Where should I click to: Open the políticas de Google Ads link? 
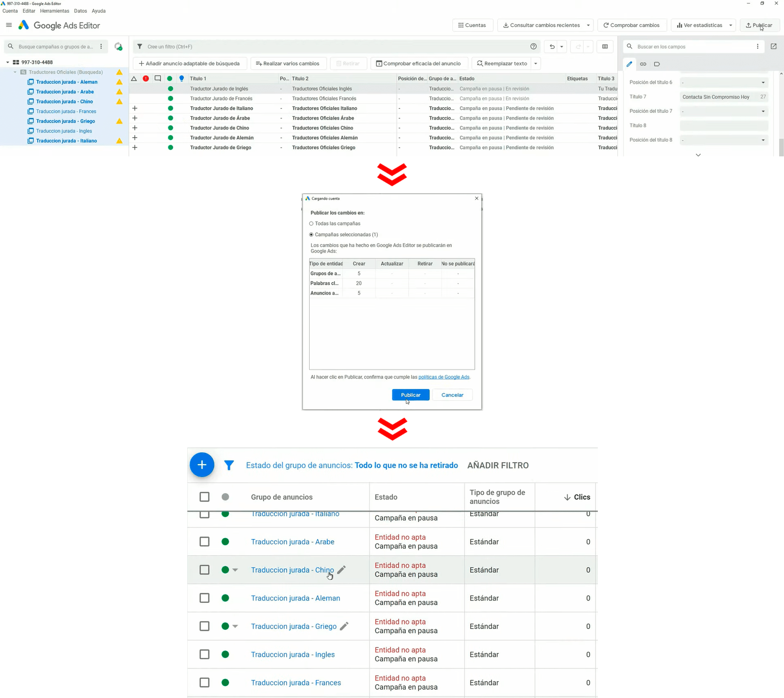444,377
